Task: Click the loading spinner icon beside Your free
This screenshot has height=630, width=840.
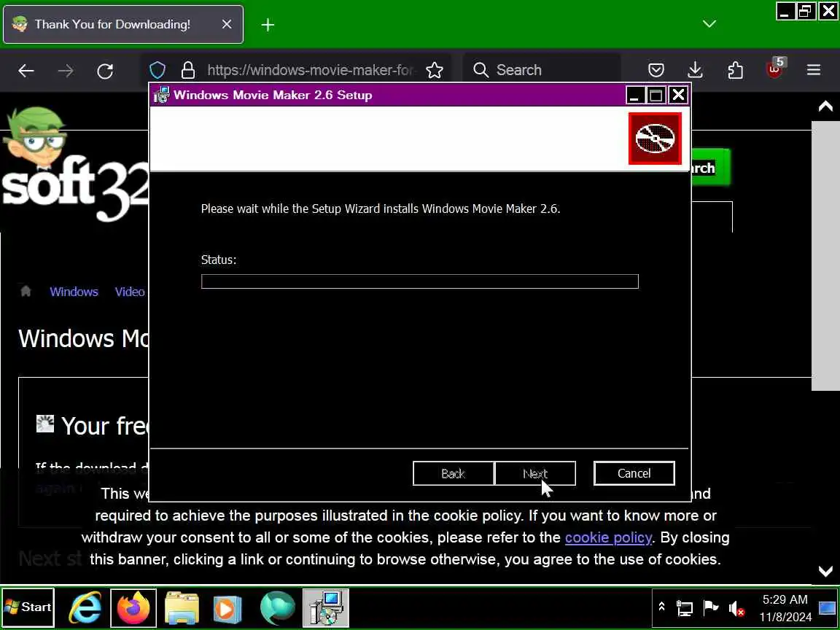Action: [x=45, y=424]
